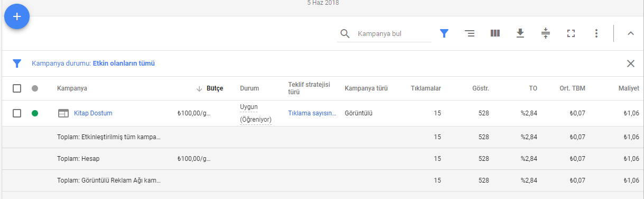Sort by Tıklamalar column header

pos(426,88)
